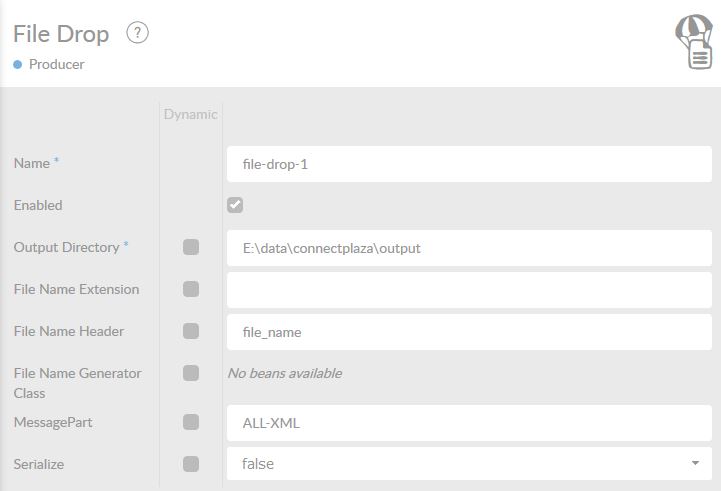
Task: Click the MessagePart field with ALL-XML
Action: pyautogui.click(x=469, y=423)
